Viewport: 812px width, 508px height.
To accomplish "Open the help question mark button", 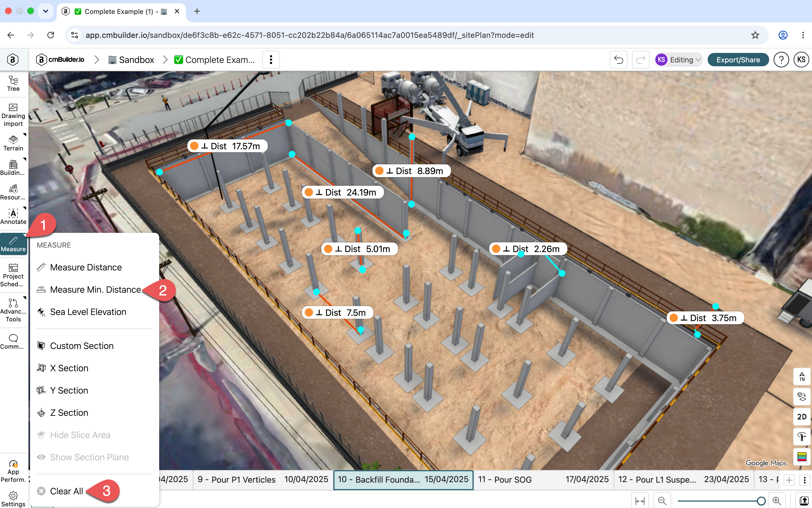I will tap(781, 60).
